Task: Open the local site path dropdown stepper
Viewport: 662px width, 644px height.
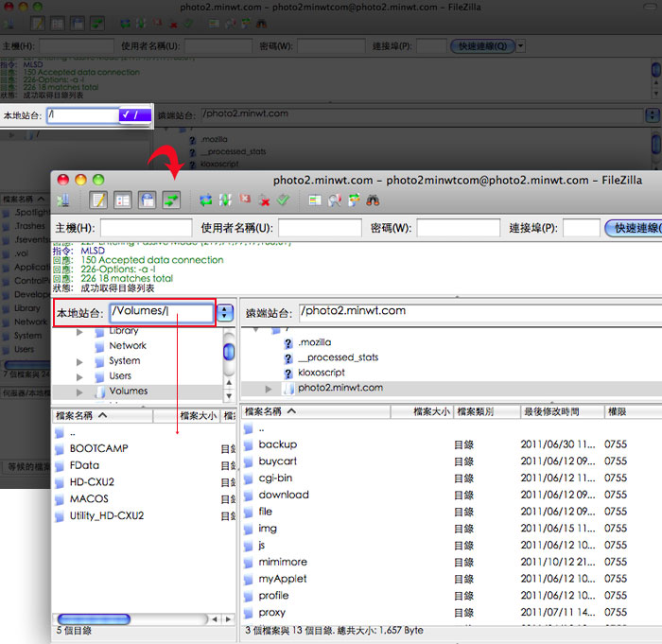Action: [225, 313]
